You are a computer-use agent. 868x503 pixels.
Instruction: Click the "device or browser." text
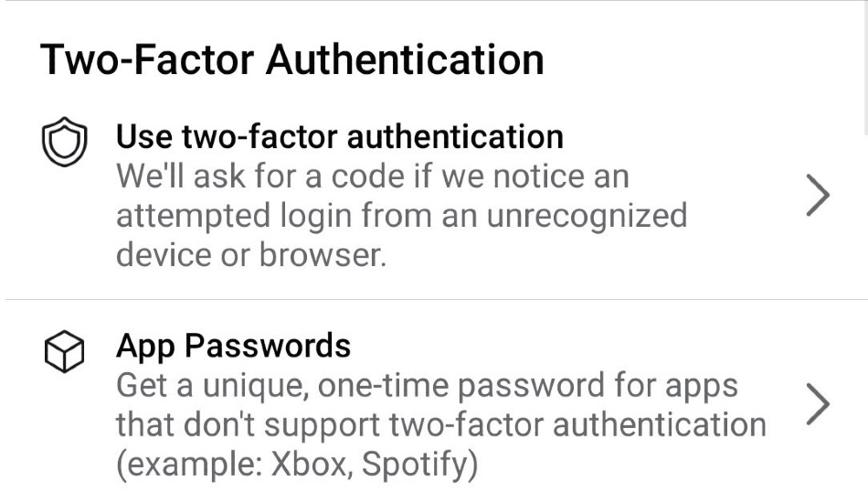pyautogui.click(x=250, y=255)
